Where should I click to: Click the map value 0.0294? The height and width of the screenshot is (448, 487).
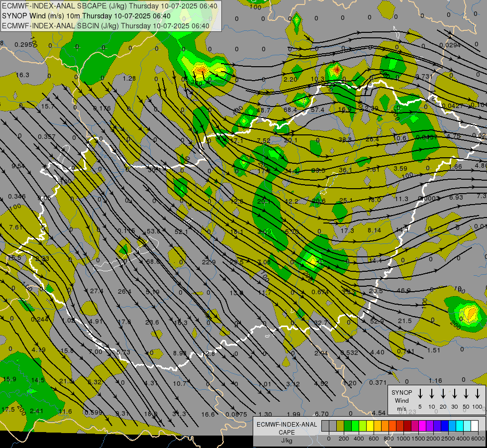point(450,45)
